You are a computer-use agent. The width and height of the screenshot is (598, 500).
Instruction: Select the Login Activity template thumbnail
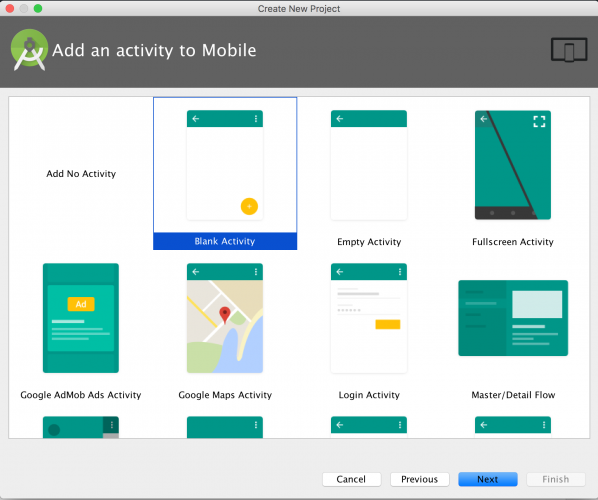[x=369, y=318]
